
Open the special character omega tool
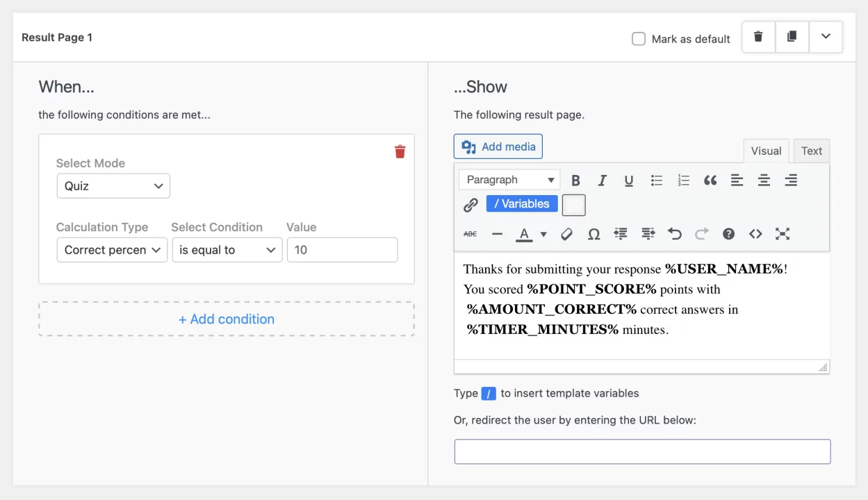pyautogui.click(x=593, y=234)
